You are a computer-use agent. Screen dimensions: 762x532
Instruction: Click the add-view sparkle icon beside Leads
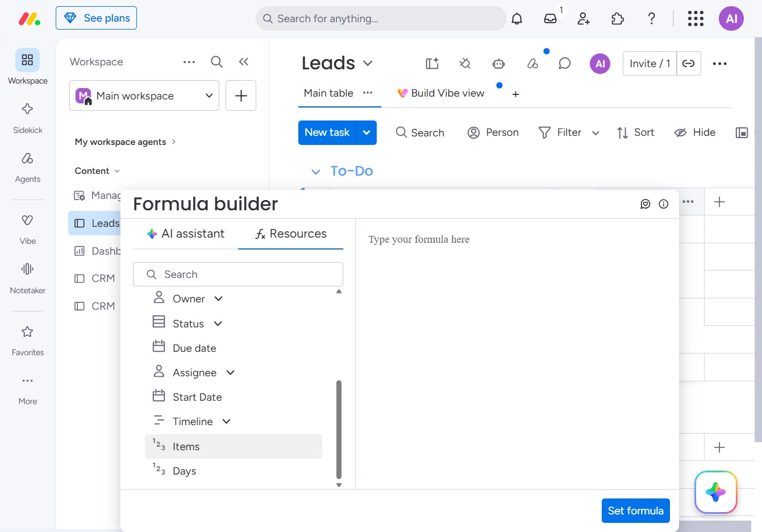click(x=432, y=64)
